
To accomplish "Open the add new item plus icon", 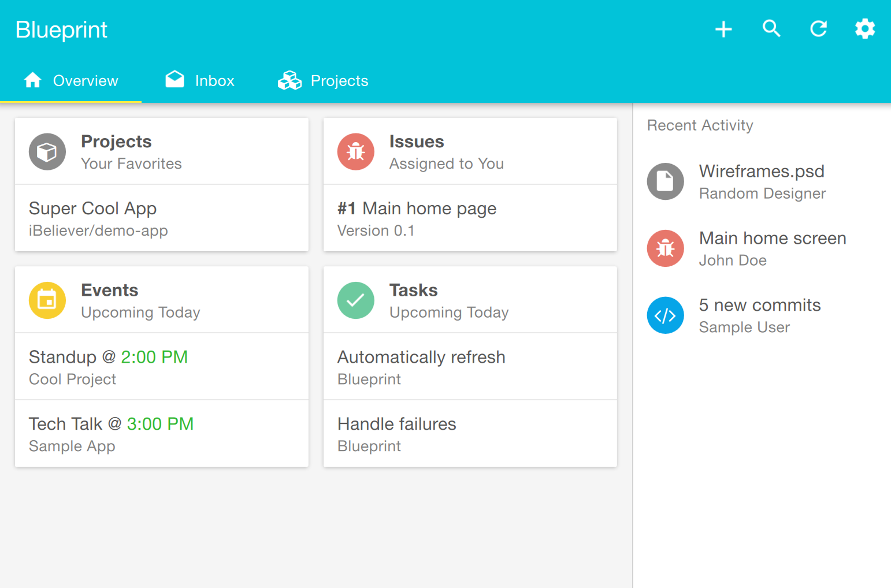I will [723, 29].
